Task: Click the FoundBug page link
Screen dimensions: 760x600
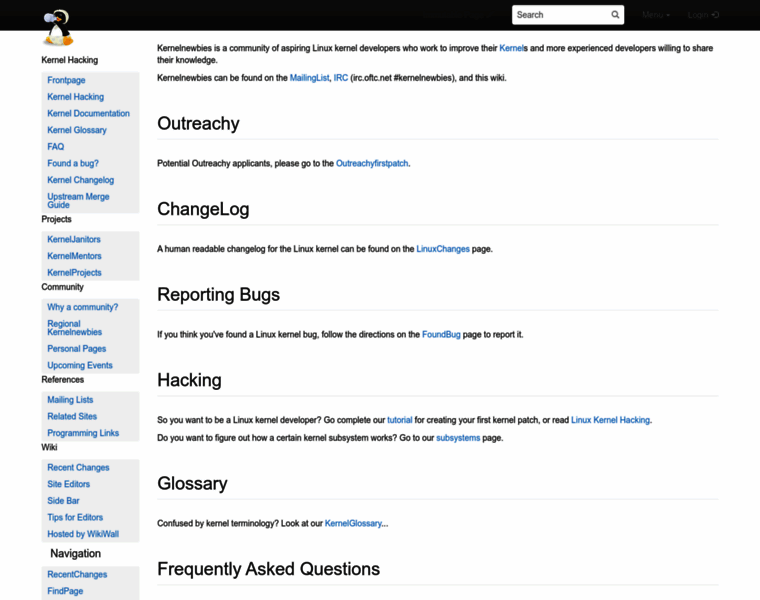Action: [441, 334]
